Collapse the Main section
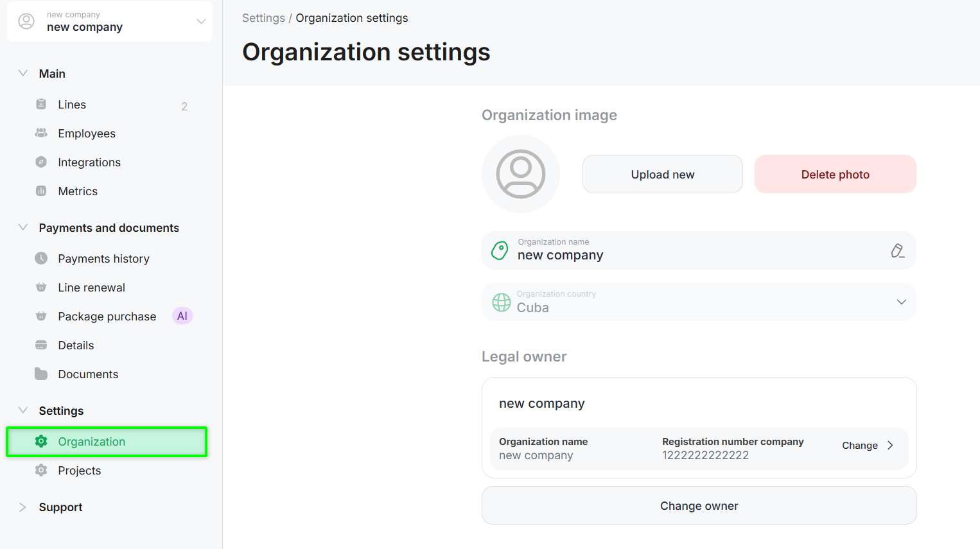Image resolution: width=980 pixels, height=549 pixels. 23,73
